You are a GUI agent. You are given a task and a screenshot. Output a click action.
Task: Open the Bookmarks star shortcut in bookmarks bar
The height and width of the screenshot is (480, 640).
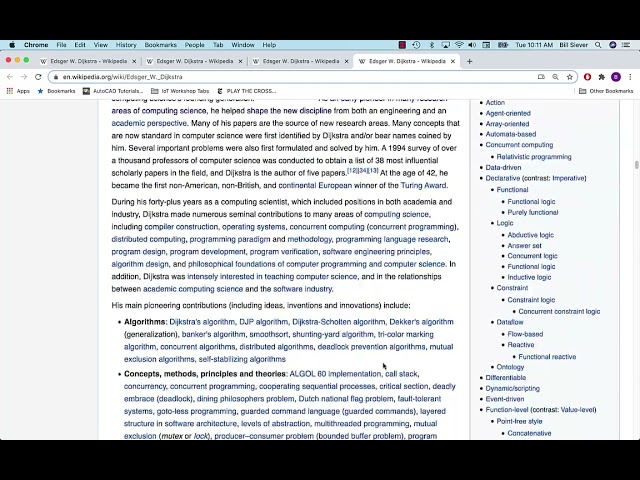pyautogui.click(x=56, y=91)
